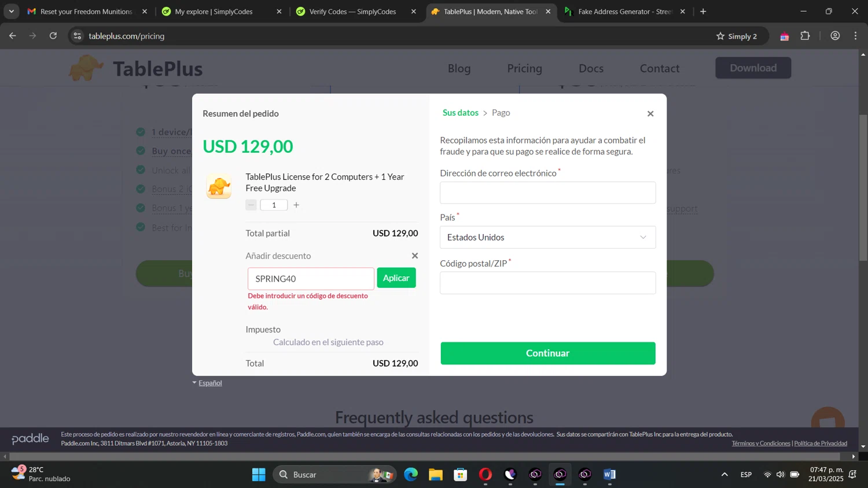
Task: Open Términos y Condiciones link
Action: click(761, 443)
